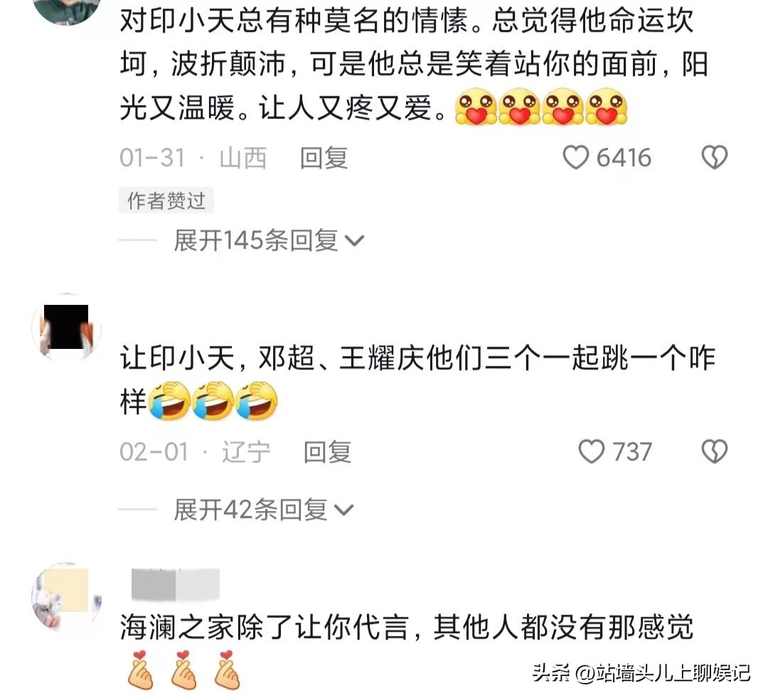Open the first commenter's avatar at top
The height and width of the screenshot is (700, 768).
click(x=66, y=10)
